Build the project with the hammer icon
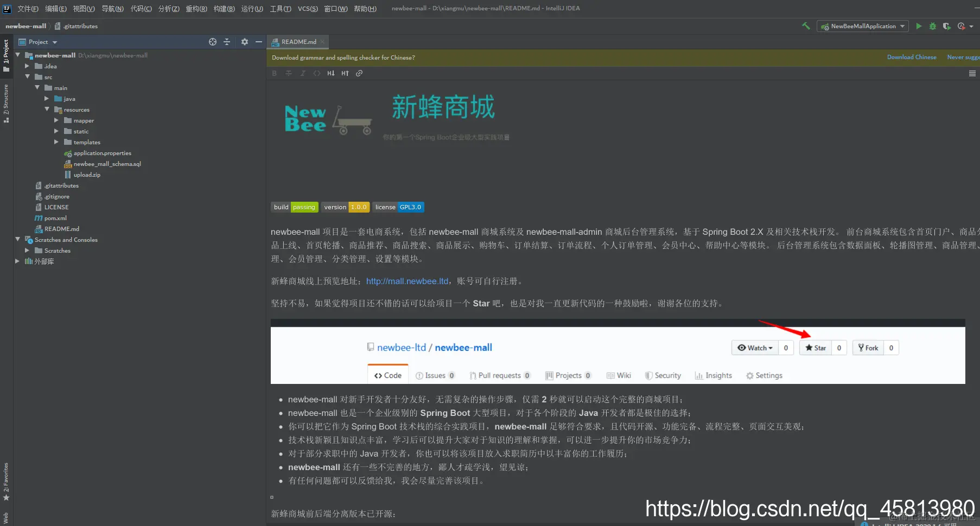This screenshot has width=980, height=526. tap(806, 25)
